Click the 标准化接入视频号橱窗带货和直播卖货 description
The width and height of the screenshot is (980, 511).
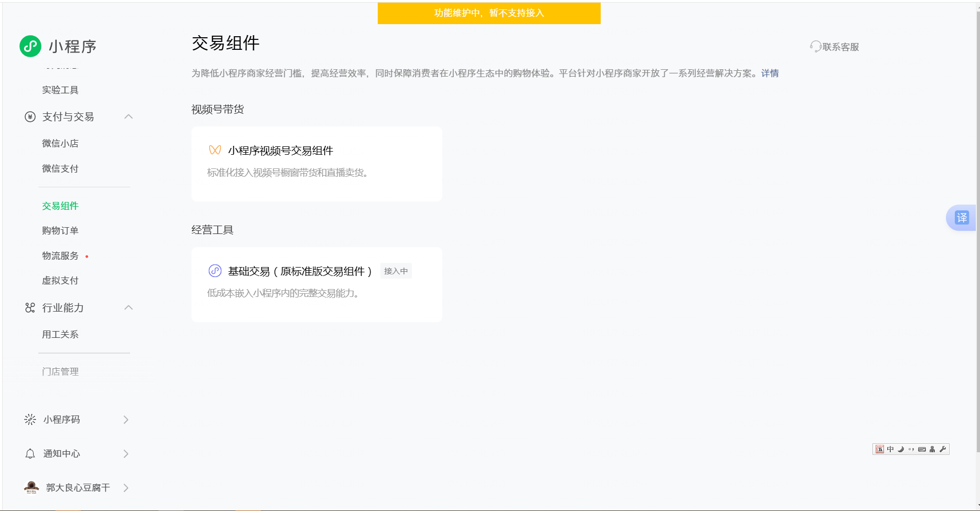pyautogui.click(x=288, y=173)
